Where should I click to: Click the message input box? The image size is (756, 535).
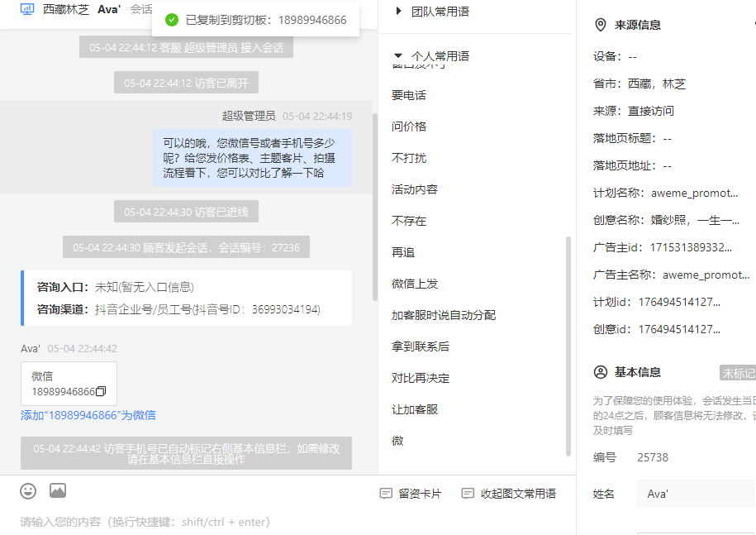(288, 522)
